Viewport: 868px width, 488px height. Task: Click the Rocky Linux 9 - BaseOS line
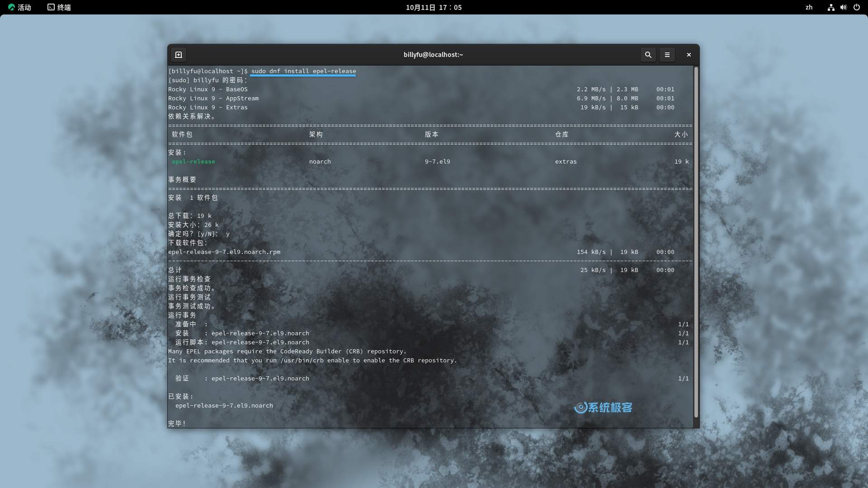421,89
